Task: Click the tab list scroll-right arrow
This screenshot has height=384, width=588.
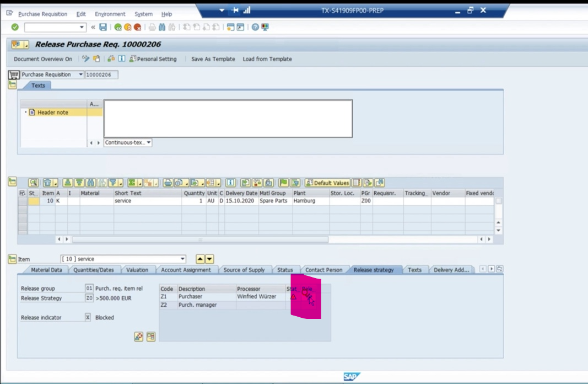Action: (491, 269)
